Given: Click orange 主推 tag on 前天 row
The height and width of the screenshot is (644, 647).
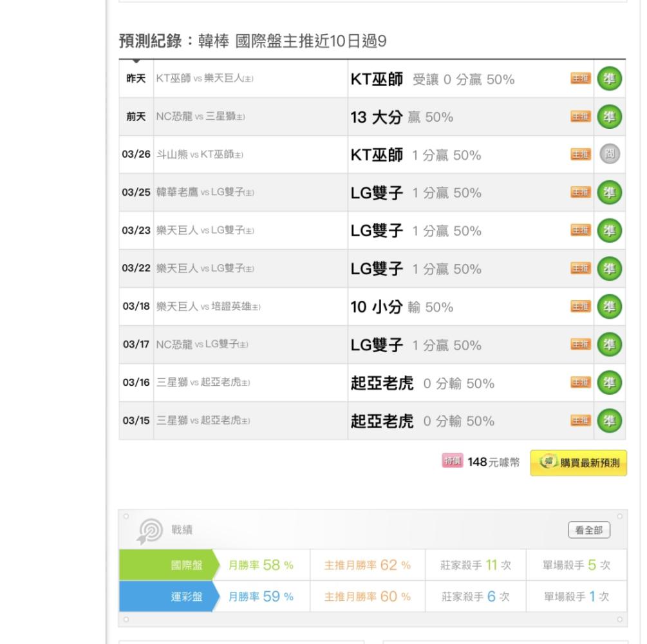Looking at the screenshot, I should click(580, 117).
